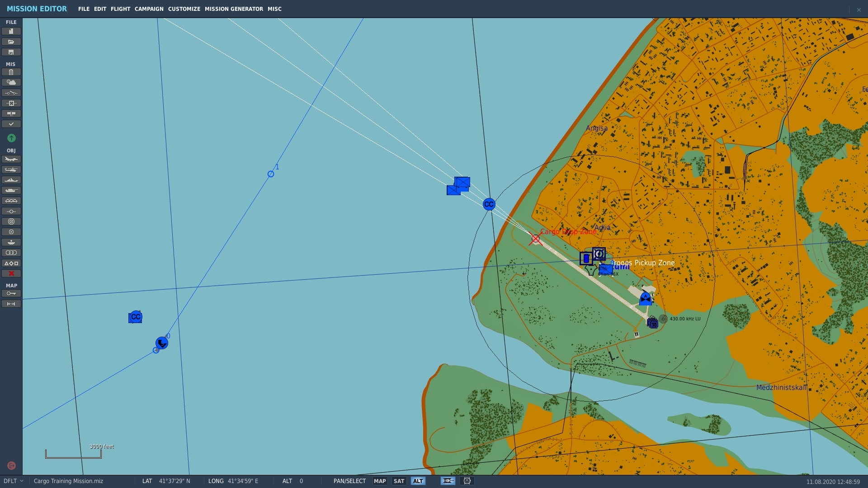Image resolution: width=868 pixels, height=488 pixels.
Task: Open the CAMPAIGN menu
Action: click(x=149, y=9)
